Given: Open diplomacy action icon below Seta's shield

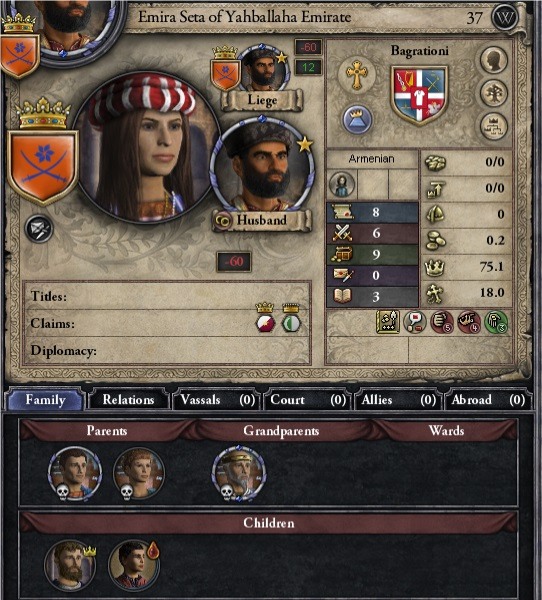Looking at the screenshot, I should click(39, 229).
